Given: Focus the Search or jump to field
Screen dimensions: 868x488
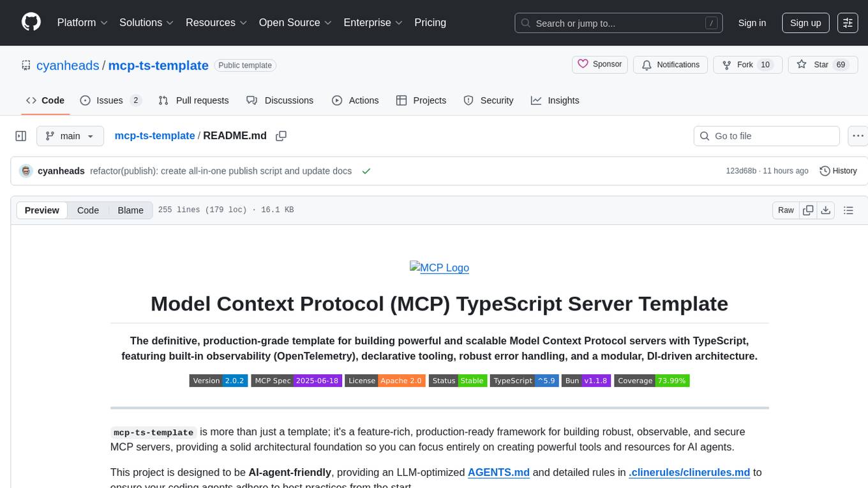Looking at the screenshot, I should coord(618,23).
